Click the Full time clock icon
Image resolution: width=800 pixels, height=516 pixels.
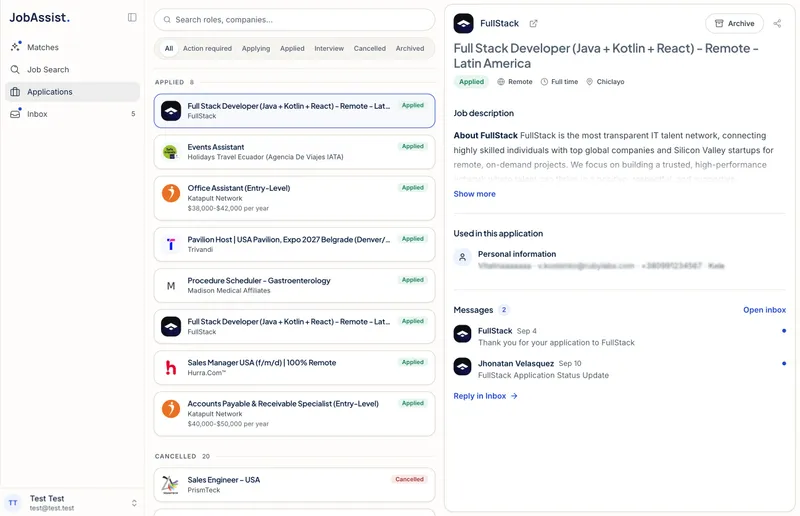[x=544, y=82]
